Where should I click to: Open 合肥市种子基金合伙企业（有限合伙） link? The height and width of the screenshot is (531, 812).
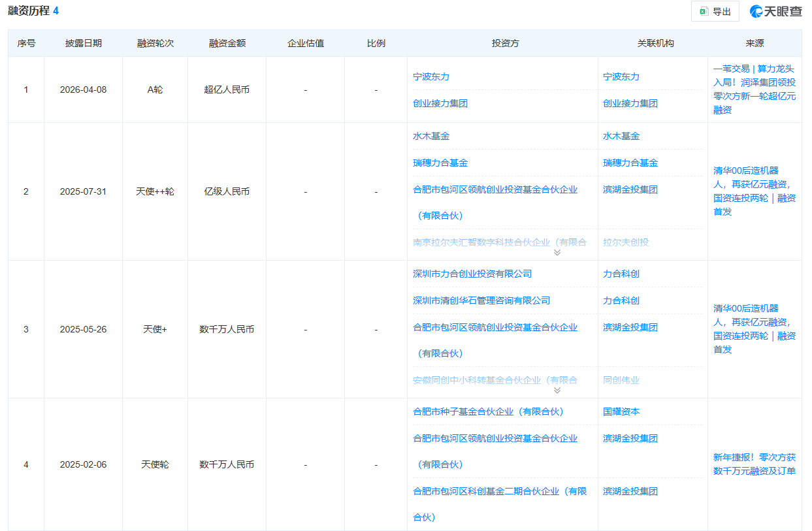click(x=488, y=411)
